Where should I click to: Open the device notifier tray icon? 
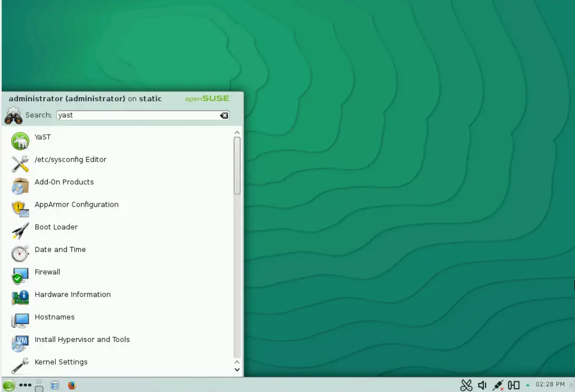(x=513, y=385)
